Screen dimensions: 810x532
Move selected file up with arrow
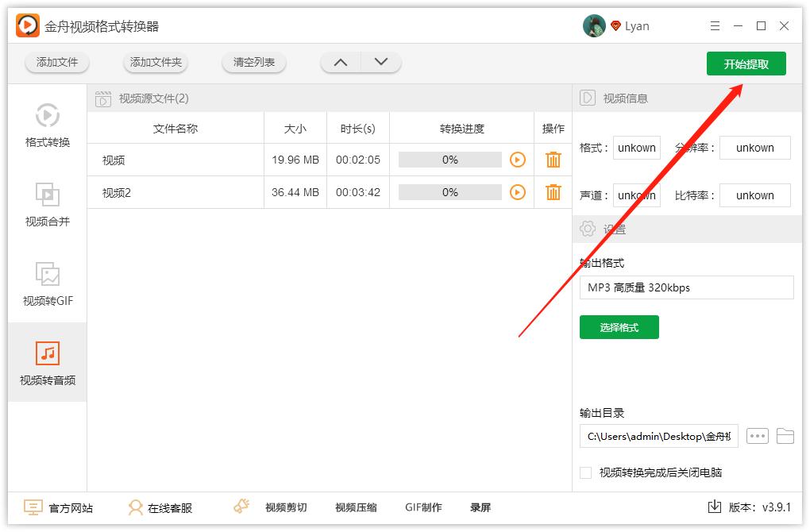click(x=340, y=61)
